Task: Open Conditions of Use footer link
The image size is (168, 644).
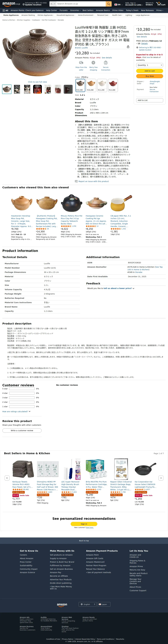Action: tap(53, 639)
